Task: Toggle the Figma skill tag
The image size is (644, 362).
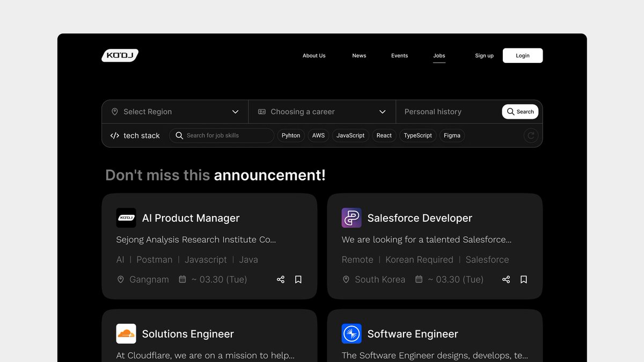Action: coord(452,135)
